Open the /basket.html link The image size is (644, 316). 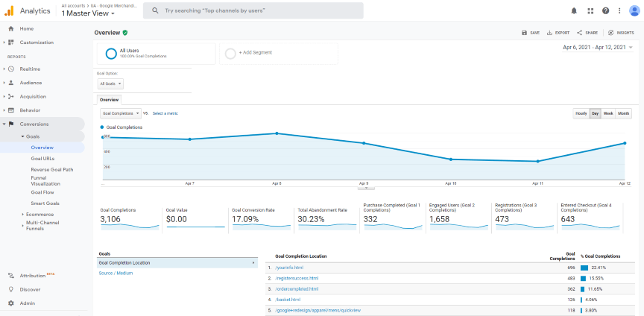(x=288, y=300)
